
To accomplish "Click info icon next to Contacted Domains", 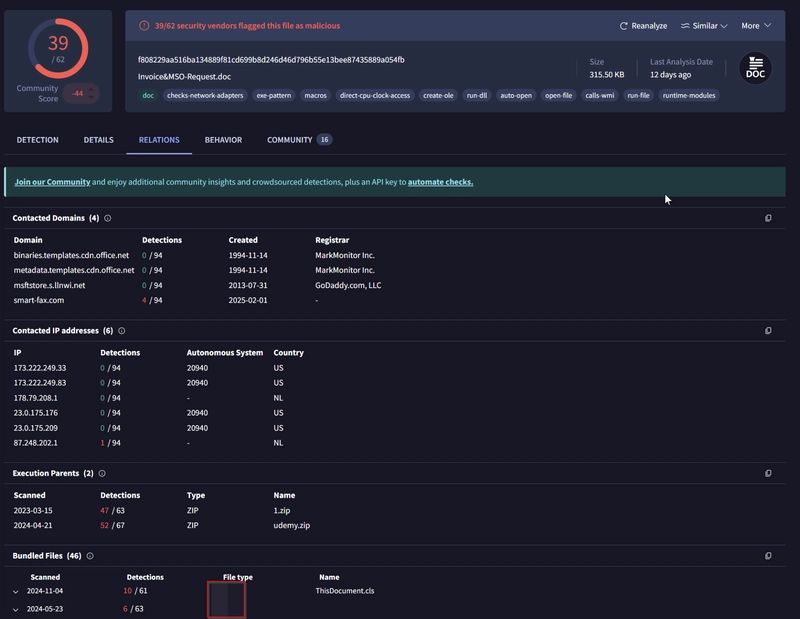I will point(108,218).
